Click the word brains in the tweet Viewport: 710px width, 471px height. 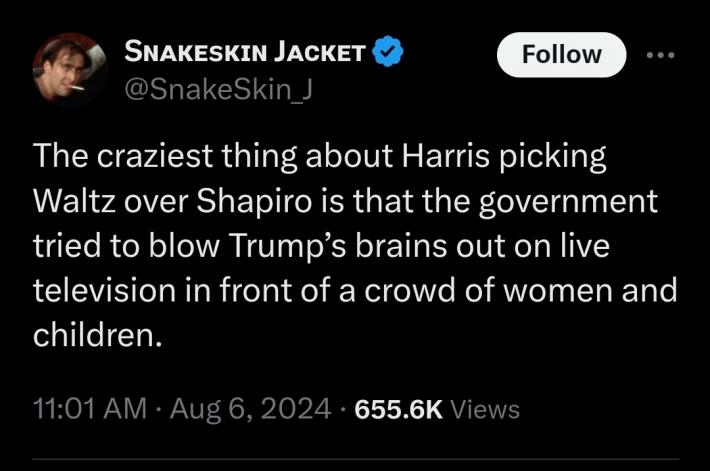tap(401, 246)
